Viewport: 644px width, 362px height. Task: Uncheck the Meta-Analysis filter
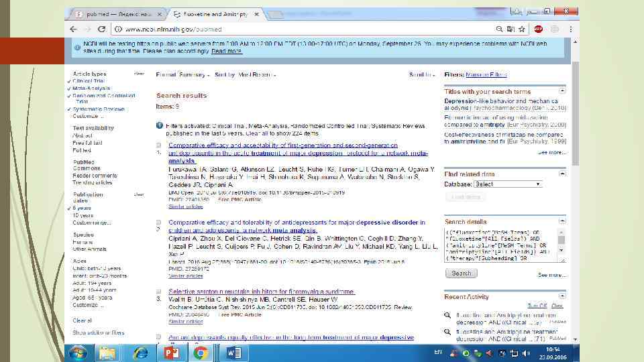(89, 88)
